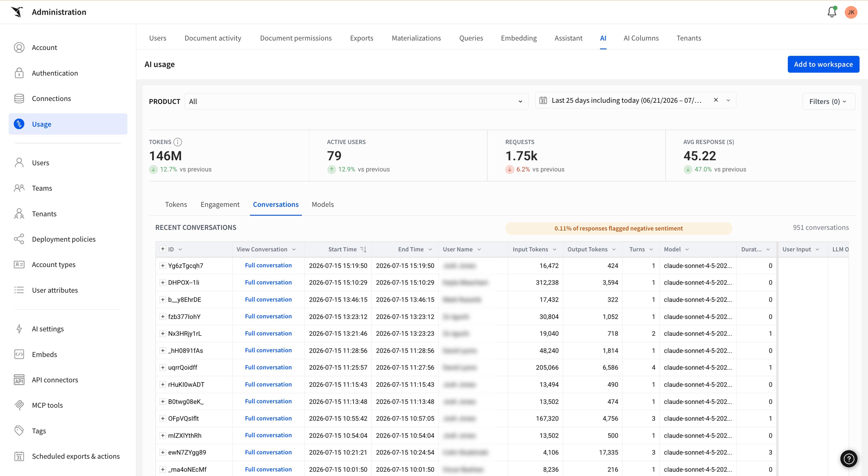Click the User attributes list icon

pyautogui.click(x=19, y=290)
